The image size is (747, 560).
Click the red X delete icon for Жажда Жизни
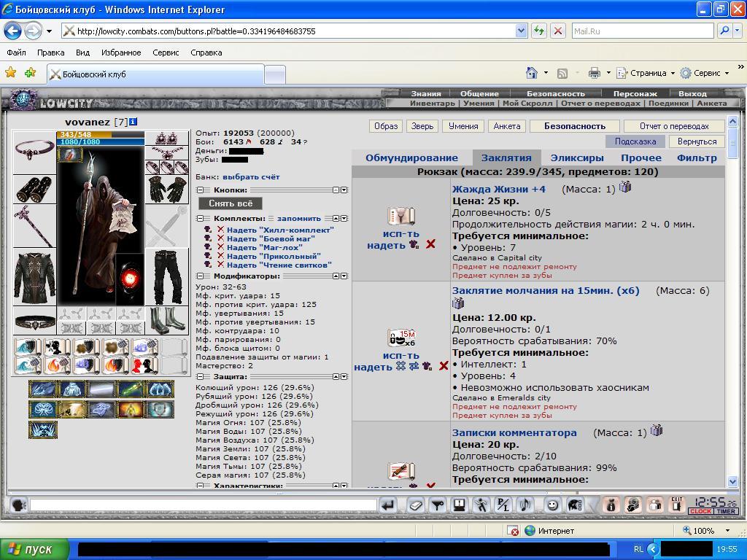click(x=430, y=244)
